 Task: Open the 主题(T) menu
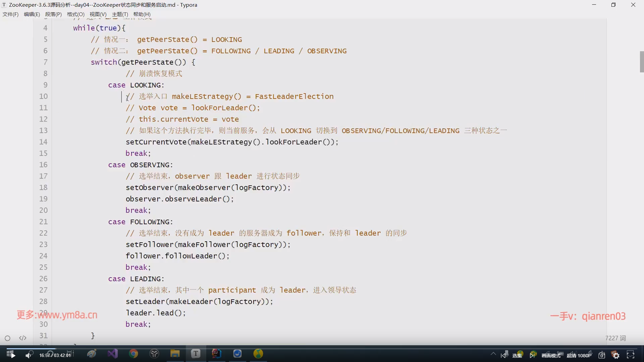pyautogui.click(x=120, y=14)
